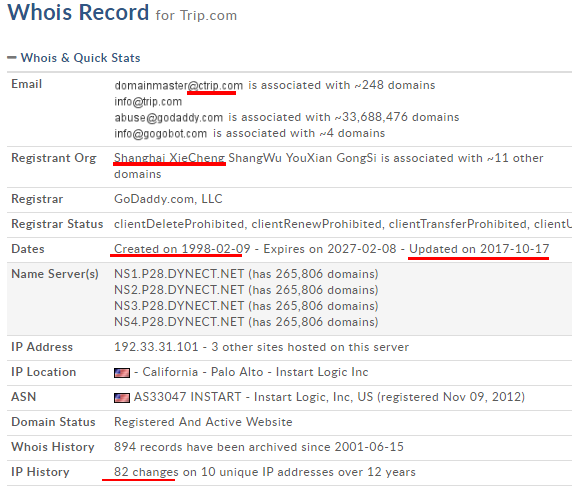
Task: Click the Registrant Org row label
Action: pyautogui.click(x=54, y=158)
